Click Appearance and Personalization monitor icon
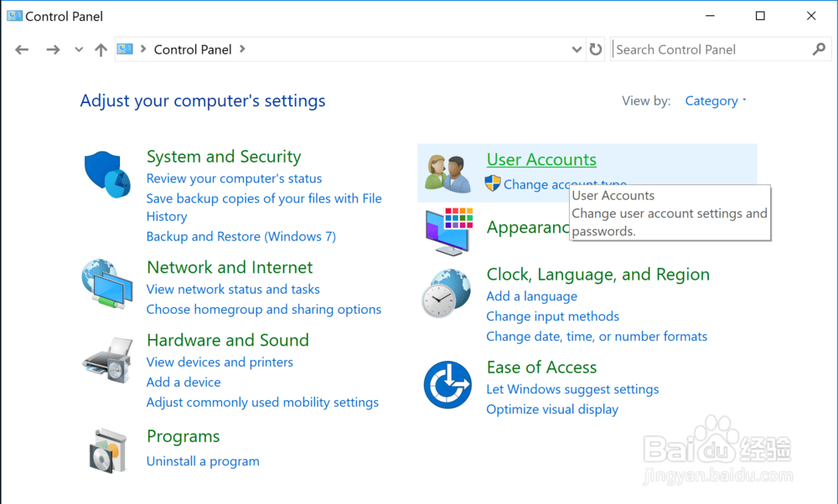Image resolution: width=838 pixels, height=504 pixels. (x=447, y=230)
